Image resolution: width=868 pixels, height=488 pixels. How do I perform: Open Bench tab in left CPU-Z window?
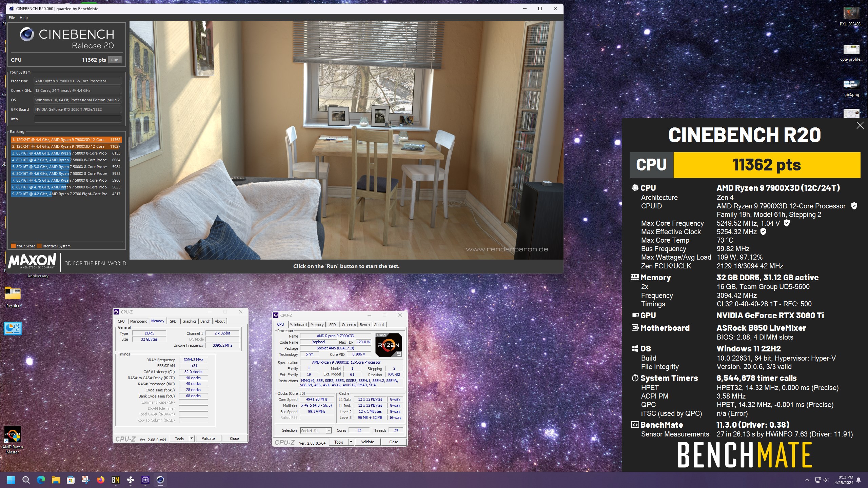click(x=205, y=321)
